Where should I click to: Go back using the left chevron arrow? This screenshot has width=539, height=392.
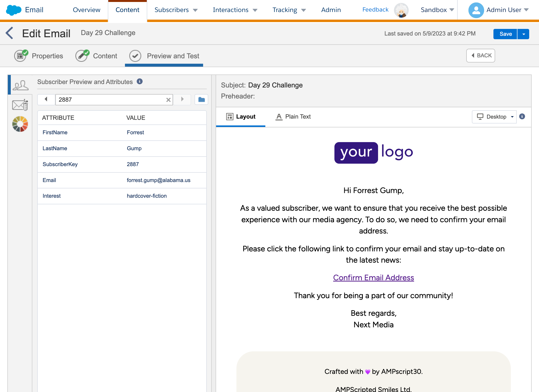pos(9,33)
